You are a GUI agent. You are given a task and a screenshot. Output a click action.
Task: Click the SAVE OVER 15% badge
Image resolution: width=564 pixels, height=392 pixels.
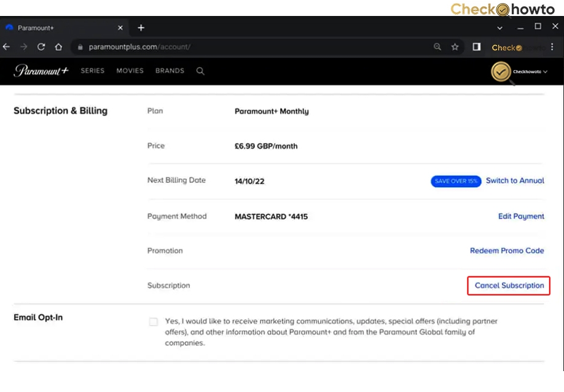point(456,181)
